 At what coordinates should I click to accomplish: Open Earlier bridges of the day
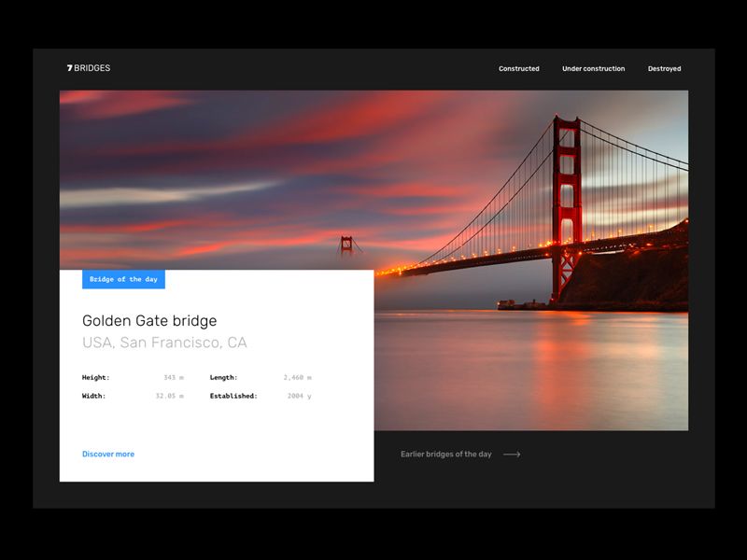445,455
